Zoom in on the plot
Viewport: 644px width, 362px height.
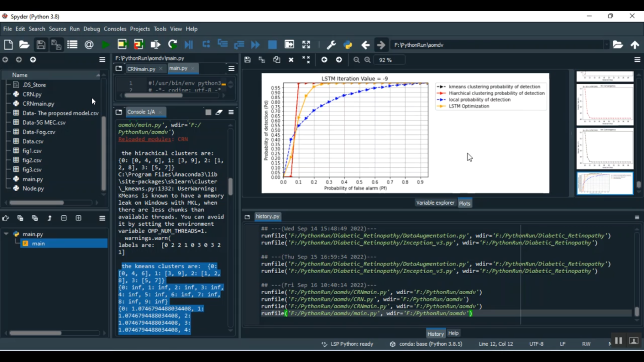tap(368, 60)
